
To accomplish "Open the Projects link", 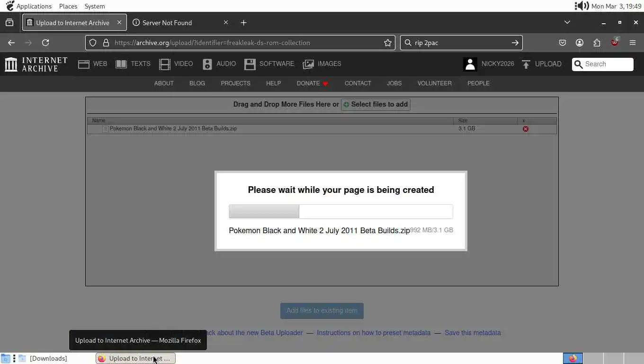I will [235, 83].
